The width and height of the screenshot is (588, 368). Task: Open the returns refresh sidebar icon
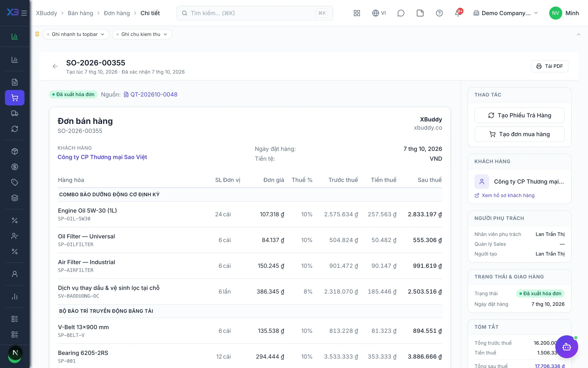(15, 129)
